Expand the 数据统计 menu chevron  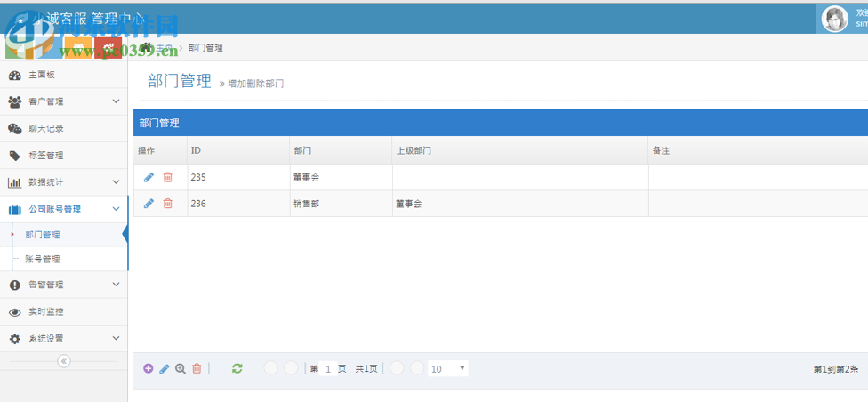click(x=116, y=181)
